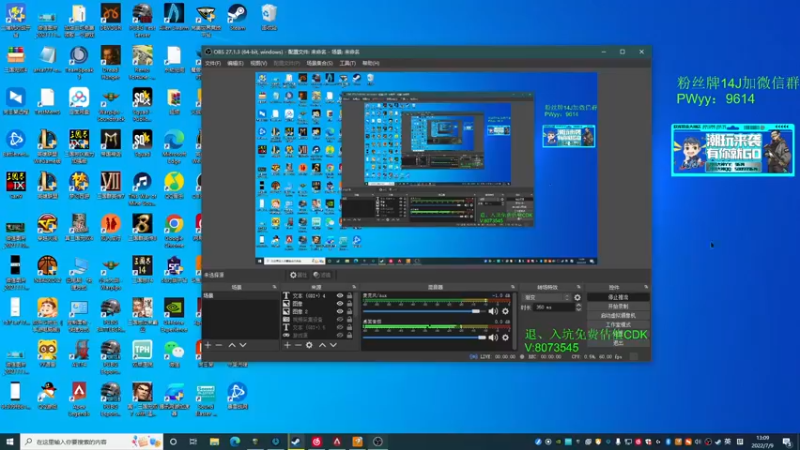Add a new scene with the plus icon
800x450 pixels.
coord(208,345)
